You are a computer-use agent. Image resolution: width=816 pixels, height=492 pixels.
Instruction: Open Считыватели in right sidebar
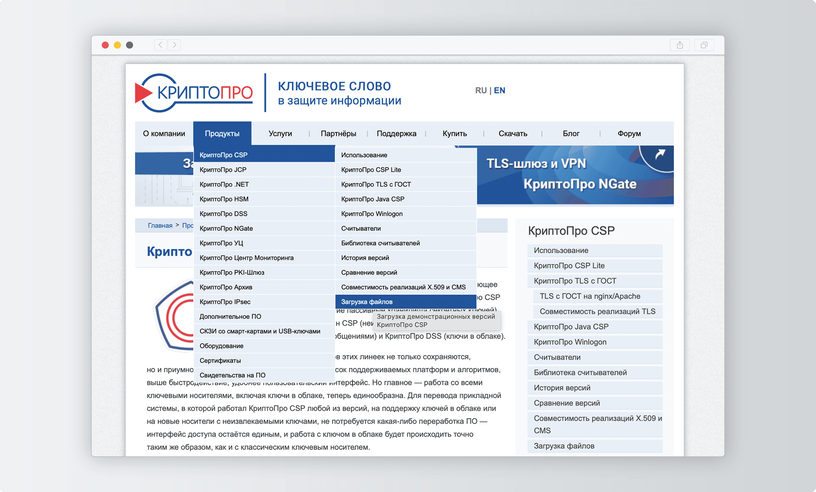[x=595, y=357]
